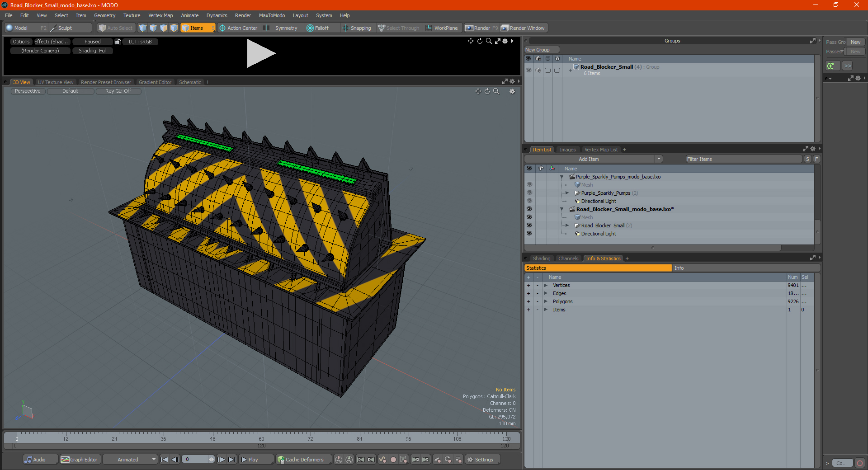Select Edges selection mode icon
The image size is (868, 470).
153,28
